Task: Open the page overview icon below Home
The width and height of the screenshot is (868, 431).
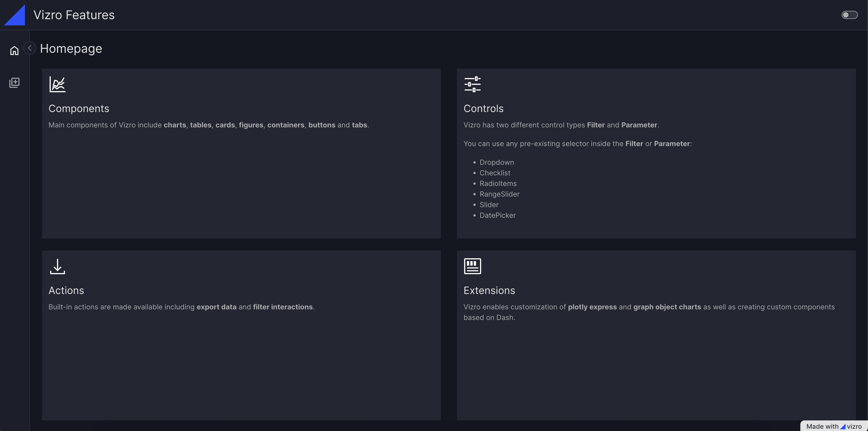Action: (14, 83)
